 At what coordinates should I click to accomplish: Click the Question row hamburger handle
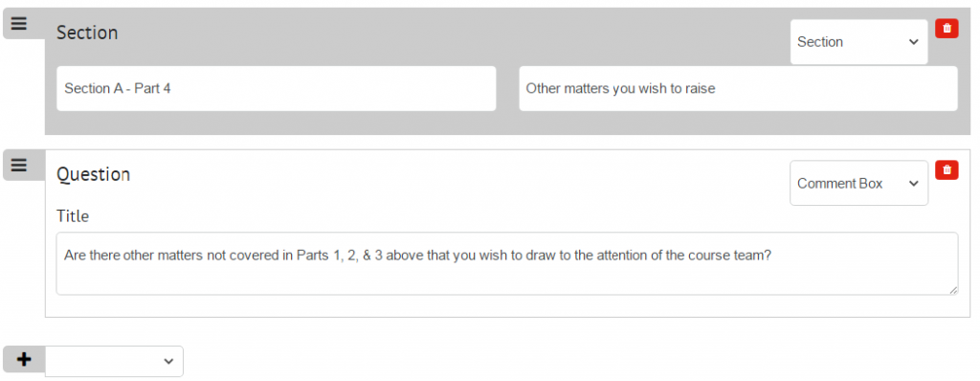pyautogui.click(x=19, y=166)
